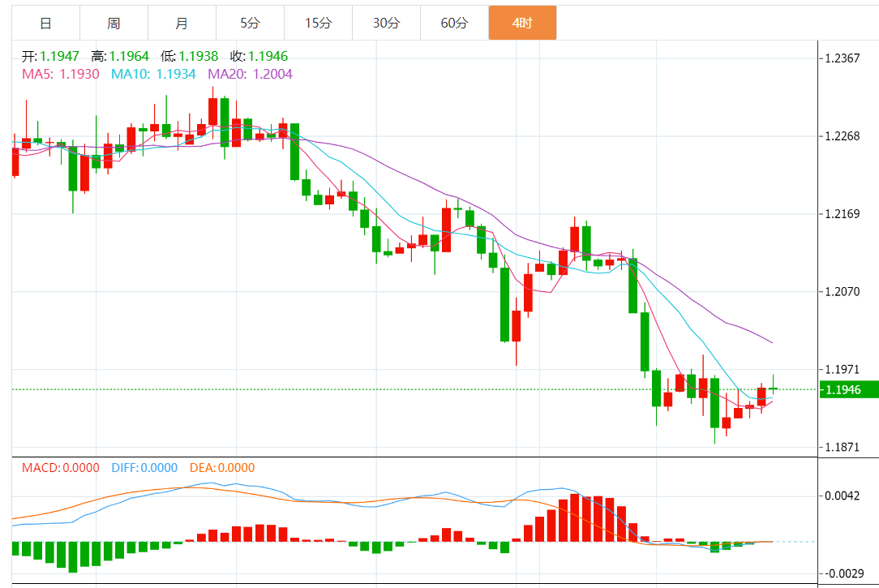Screen dimensions: 879x588
Task: Select the 30分 interval tab
Action: click(x=386, y=23)
